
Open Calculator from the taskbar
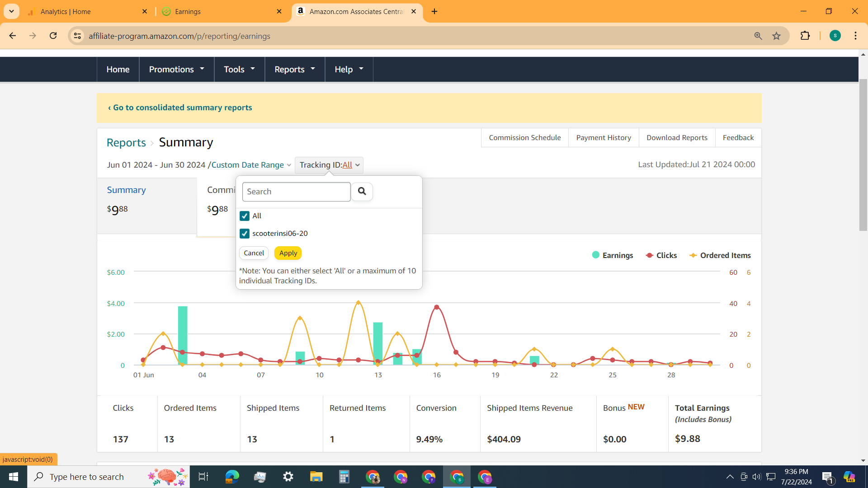pos(344,477)
